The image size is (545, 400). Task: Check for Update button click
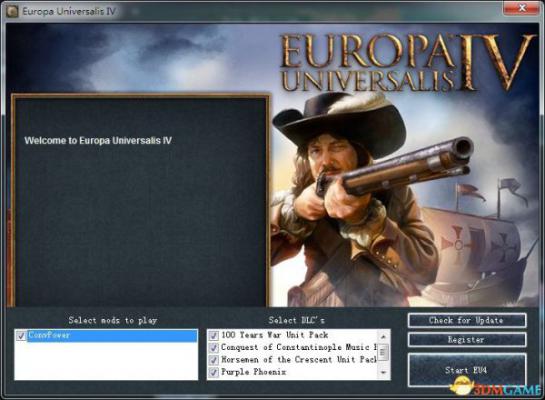[466, 320]
